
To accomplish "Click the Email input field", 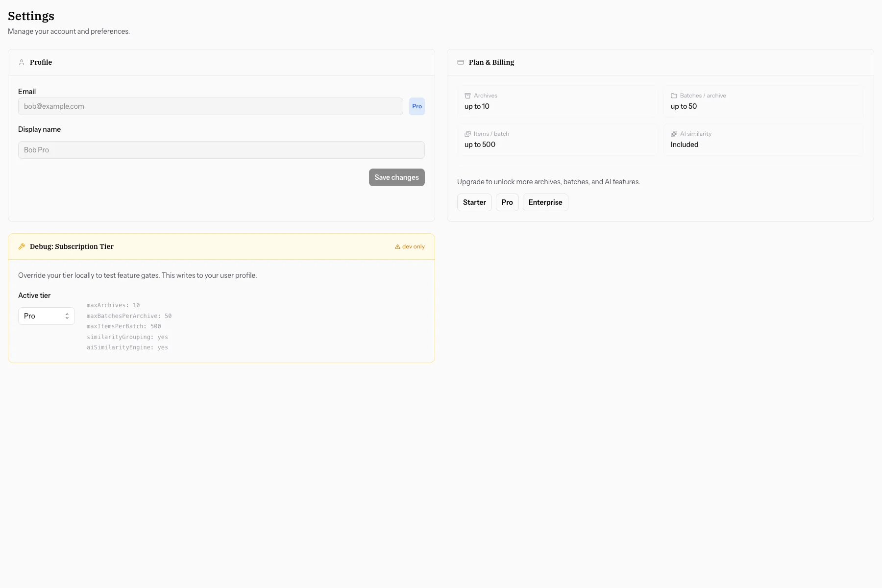I will coord(211,106).
